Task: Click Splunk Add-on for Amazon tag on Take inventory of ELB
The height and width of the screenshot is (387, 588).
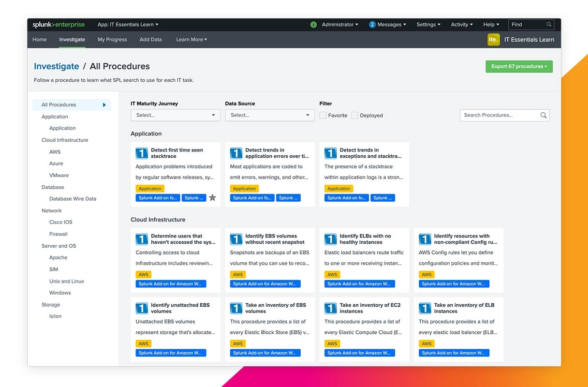Action: 454,353
